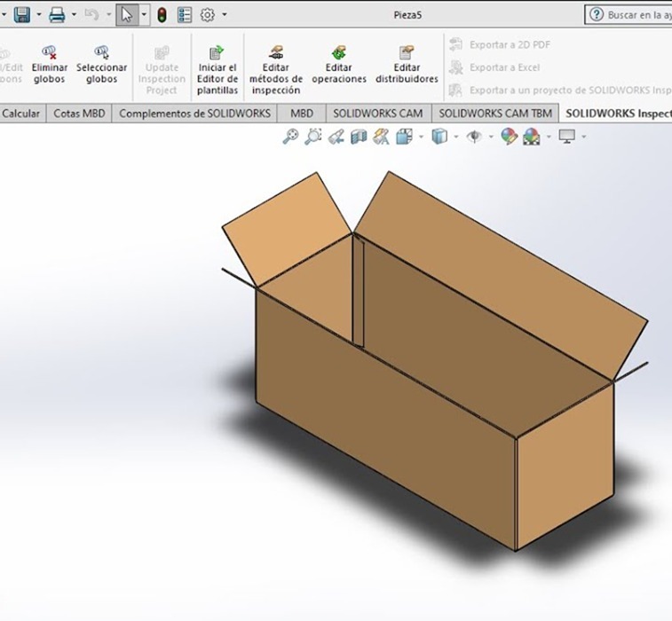Click the Save icon

point(22,14)
